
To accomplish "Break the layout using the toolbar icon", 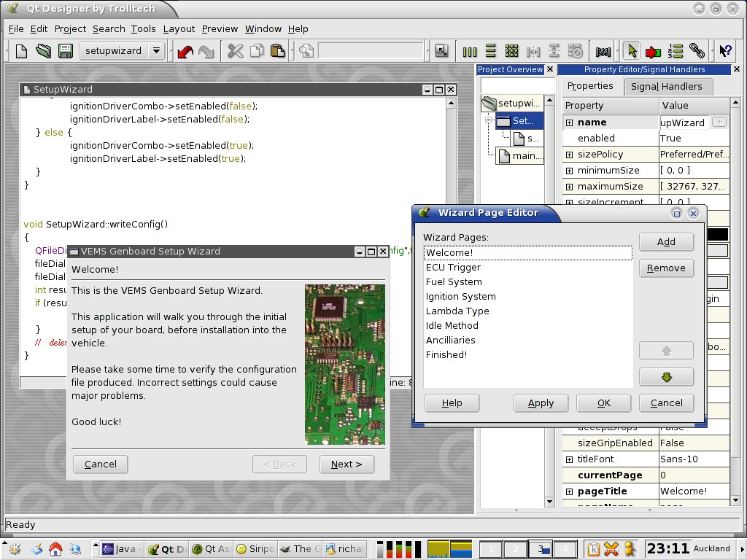I will point(575,50).
